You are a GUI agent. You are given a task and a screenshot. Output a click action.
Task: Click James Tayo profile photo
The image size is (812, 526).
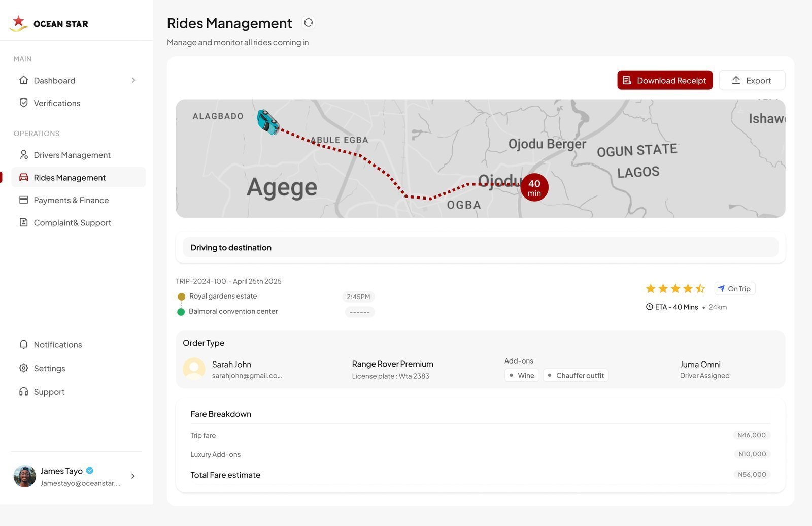(x=25, y=476)
